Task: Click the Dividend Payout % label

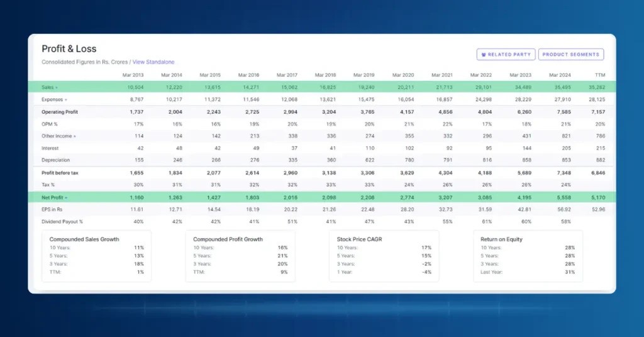Action: 62,222
